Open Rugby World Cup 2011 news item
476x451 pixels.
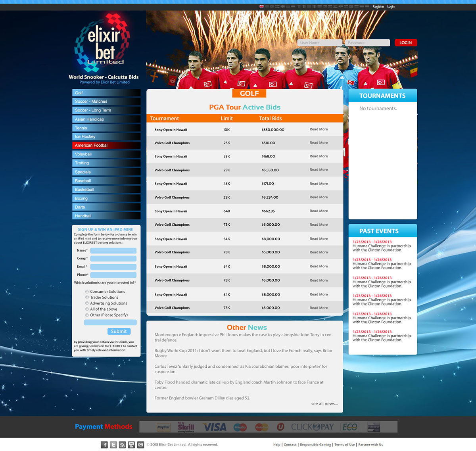tap(243, 353)
